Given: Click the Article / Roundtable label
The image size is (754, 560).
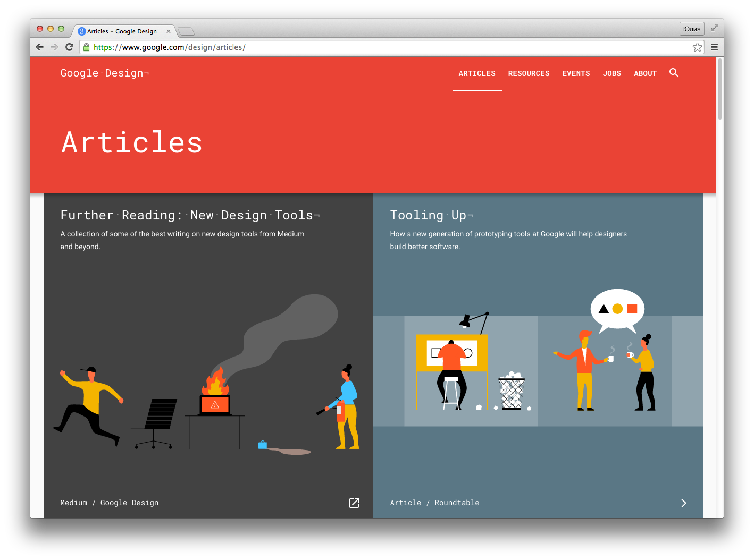Looking at the screenshot, I should (434, 503).
